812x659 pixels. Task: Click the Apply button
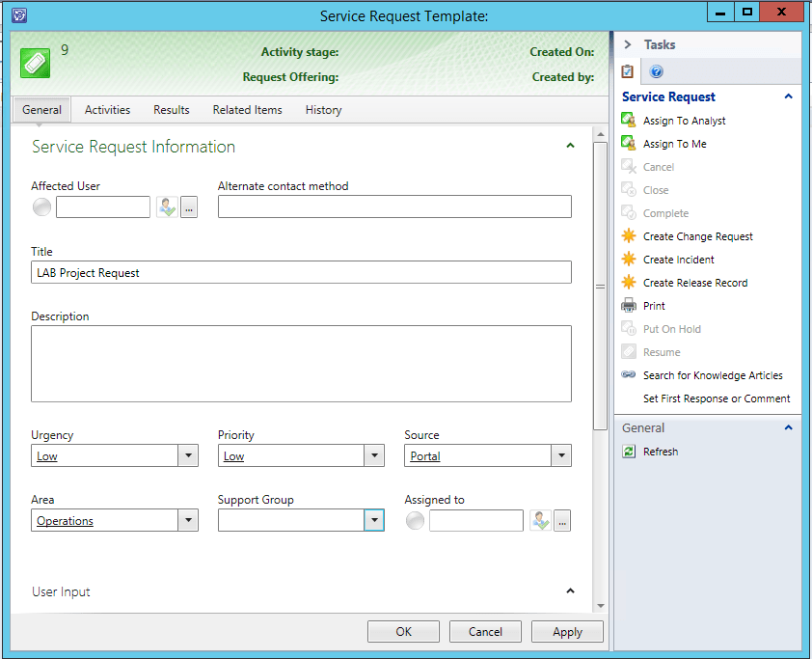(x=567, y=632)
